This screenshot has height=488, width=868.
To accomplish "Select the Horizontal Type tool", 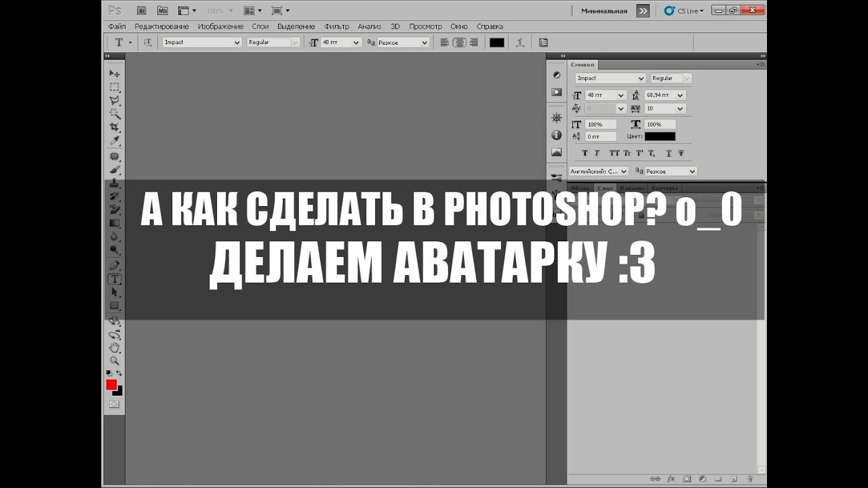I will point(115,279).
